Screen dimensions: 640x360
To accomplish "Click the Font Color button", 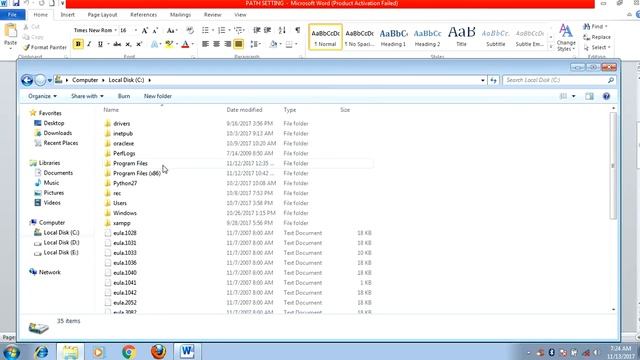I will (x=185, y=44).
